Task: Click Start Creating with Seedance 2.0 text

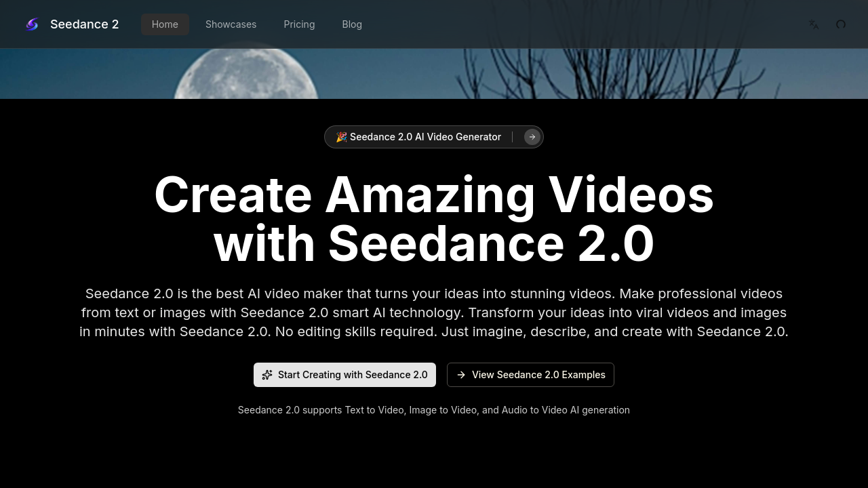Action: pyautogui.click(x=353, y=375)
